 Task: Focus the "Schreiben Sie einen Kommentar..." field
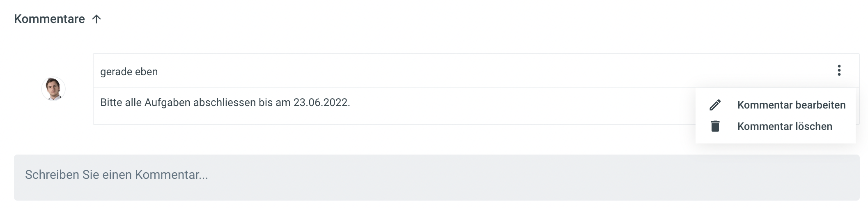pyautogui.click(x=436, y=177)
